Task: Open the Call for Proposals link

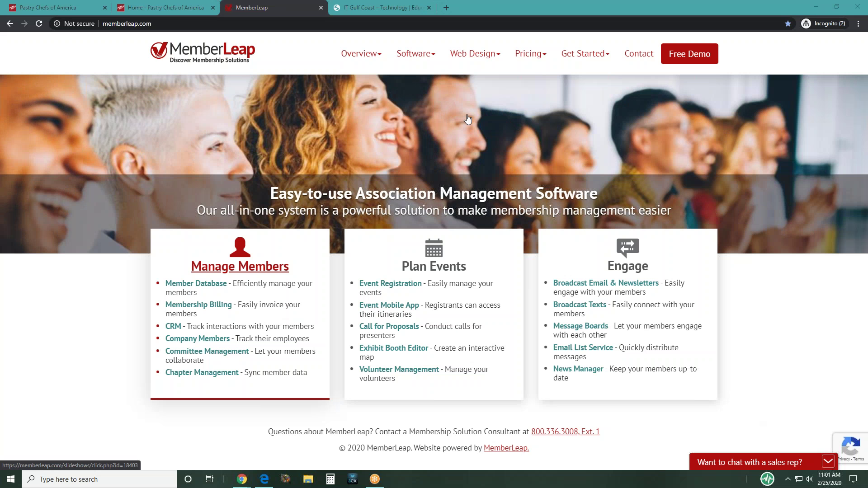Action: pyautogui.click(x=389, y=326)
